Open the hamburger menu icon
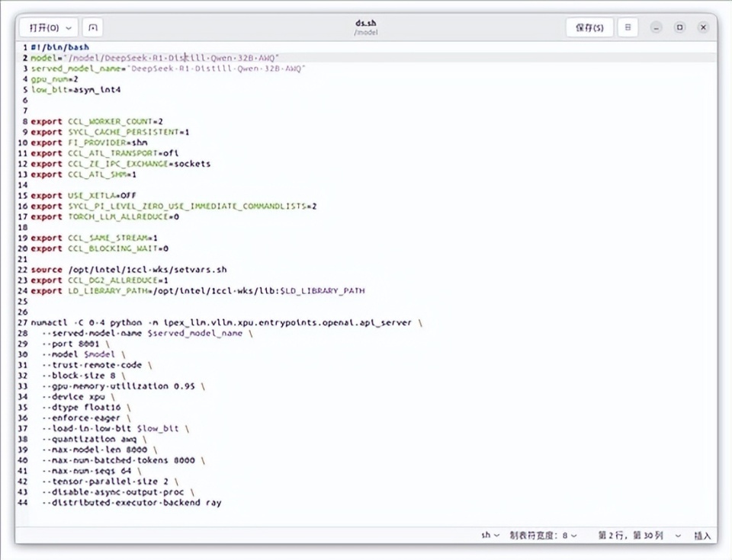Viewport: 732px width, 560px height. point(628,27)
